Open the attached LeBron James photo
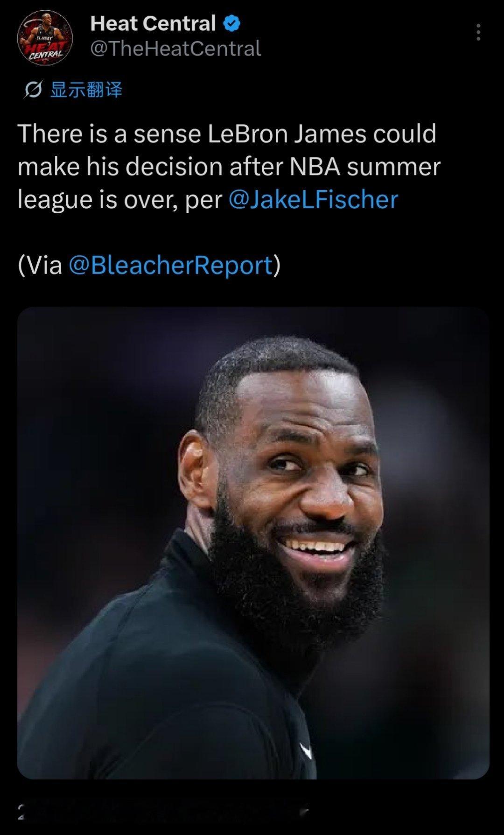 pos(253,542)
